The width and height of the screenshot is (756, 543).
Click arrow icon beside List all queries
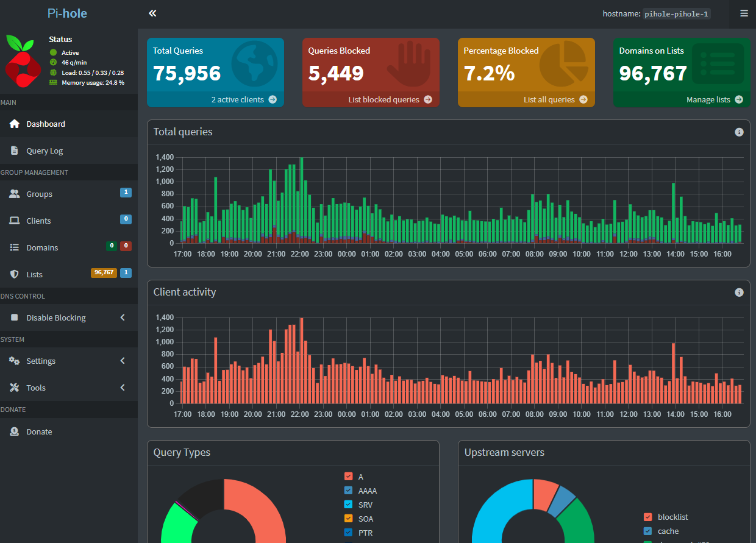583,99
